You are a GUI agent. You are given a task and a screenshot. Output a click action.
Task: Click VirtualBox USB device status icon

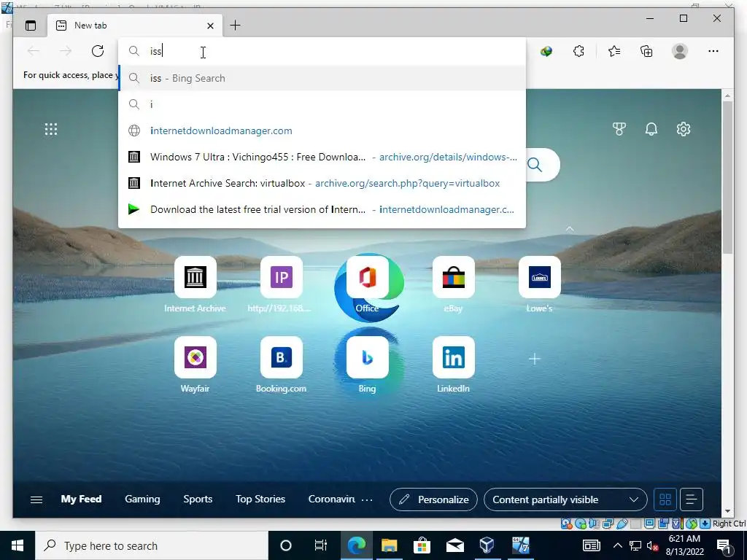click(622, 524)
